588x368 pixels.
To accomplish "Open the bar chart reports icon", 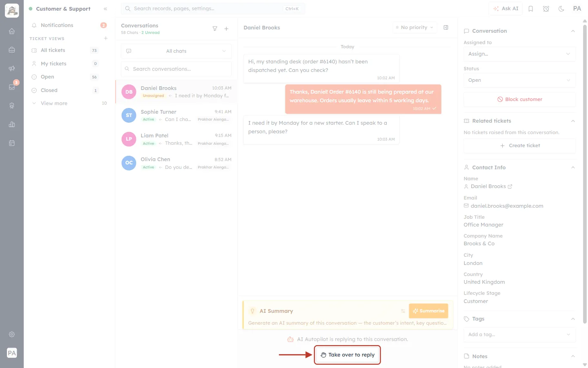I will click(12, 124).
